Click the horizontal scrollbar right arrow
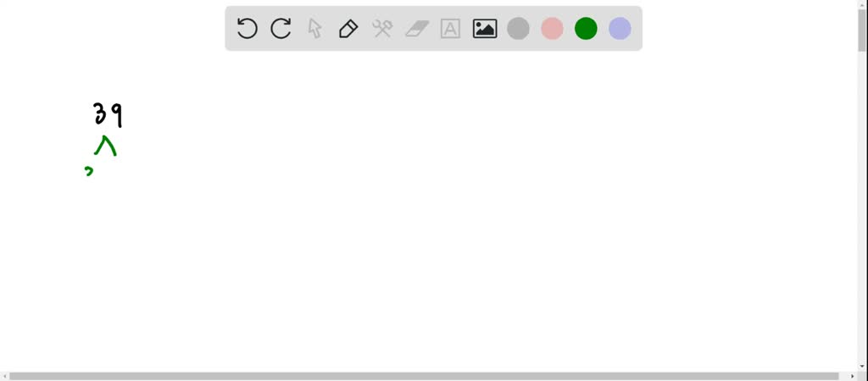 [x=853, y=377]
